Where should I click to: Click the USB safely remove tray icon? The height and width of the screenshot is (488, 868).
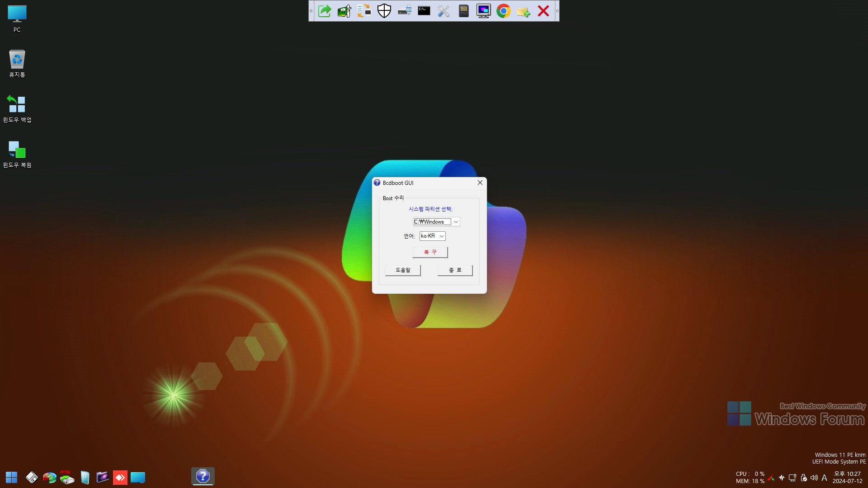(x=804, y=478)
